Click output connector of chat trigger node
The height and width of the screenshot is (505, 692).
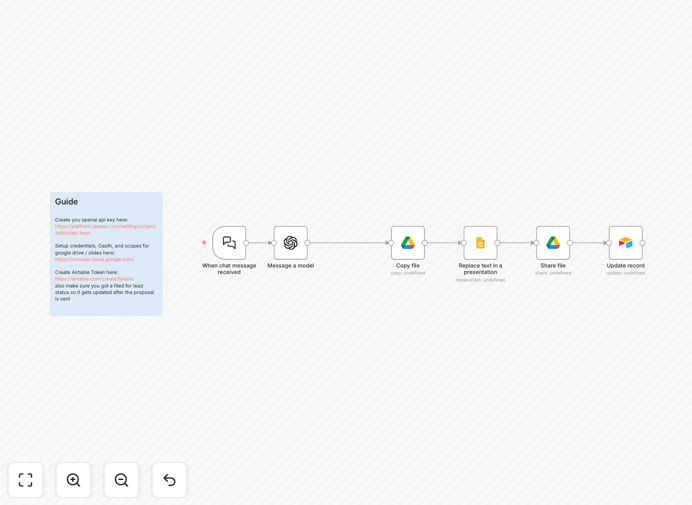click(246, 243)
